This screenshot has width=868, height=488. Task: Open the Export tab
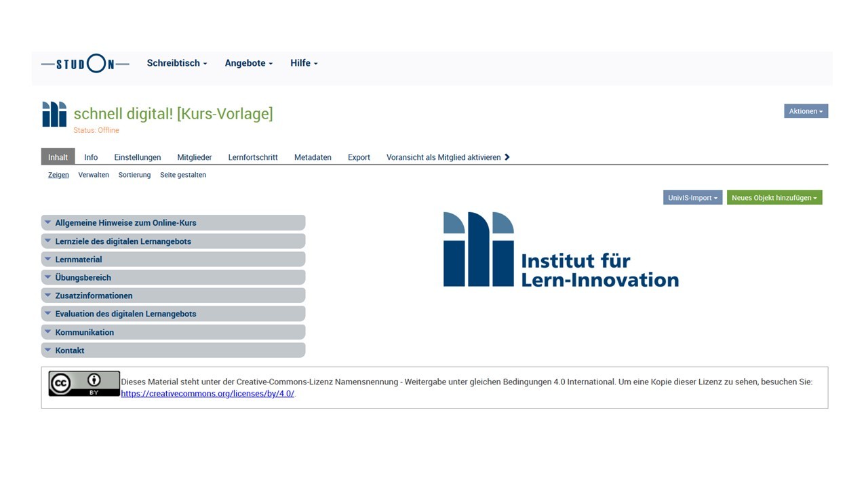coord(359,157)
